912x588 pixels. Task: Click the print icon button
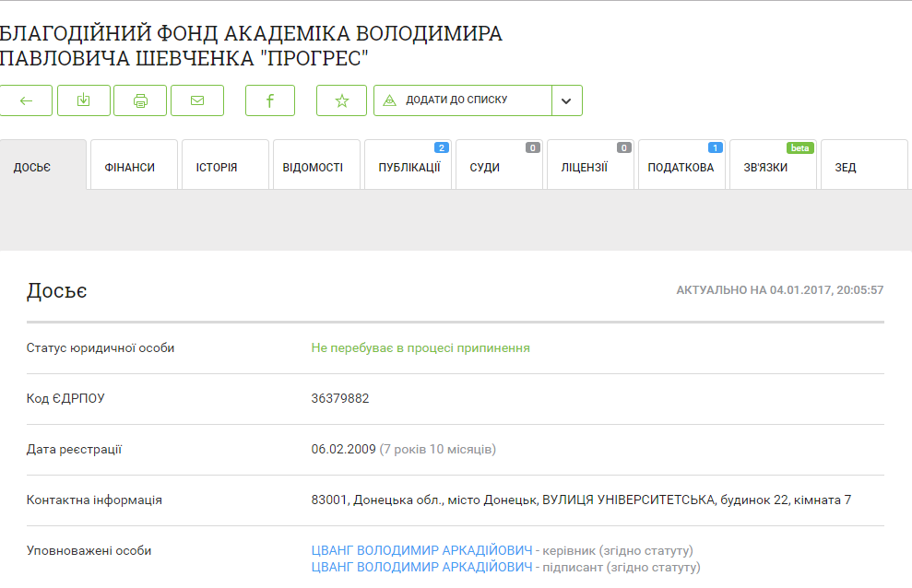click(140, 100)
